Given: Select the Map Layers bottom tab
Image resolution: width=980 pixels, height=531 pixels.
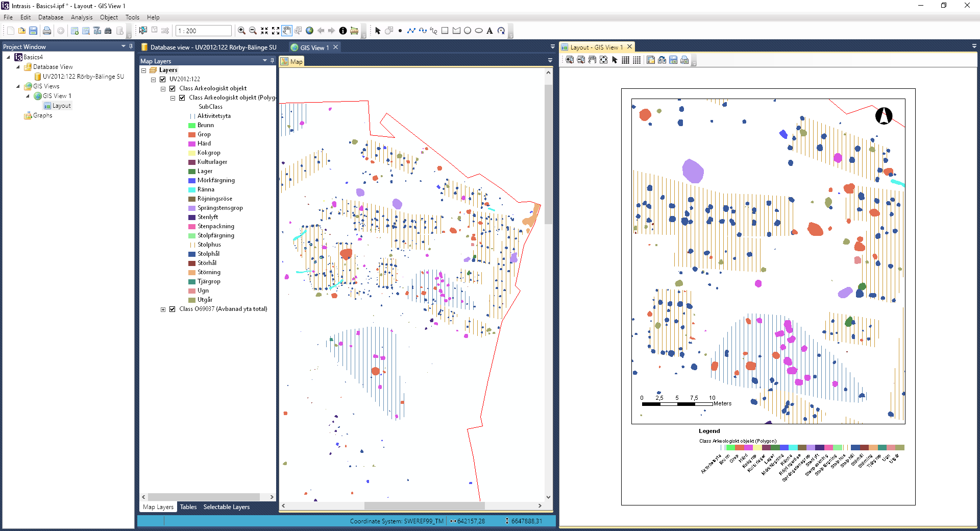Looking at the screenshot, I should [x=158, y=507].
